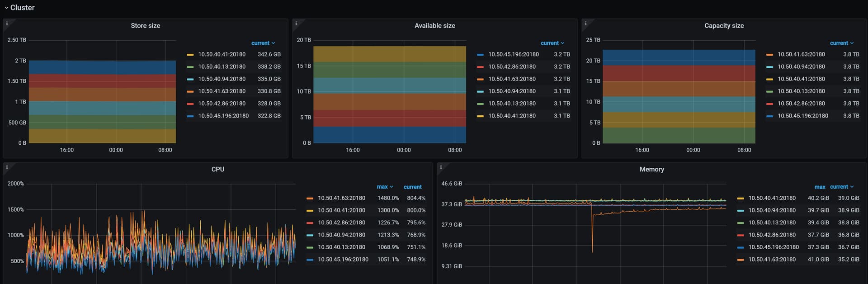Screen dimensions: 868x284
Task: Click the orange memory dip in Memory graph
Action: tap(592, 240)
